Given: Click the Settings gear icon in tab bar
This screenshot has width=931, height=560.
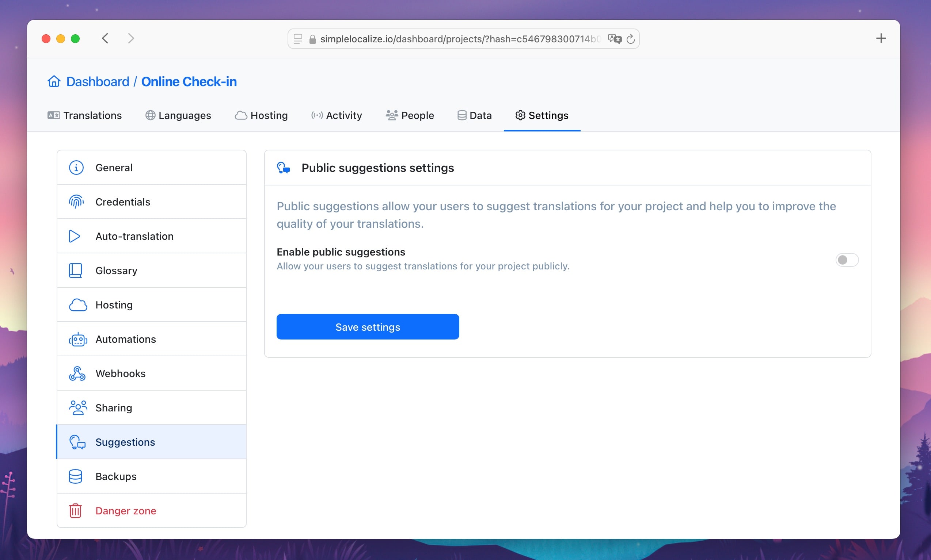Looking at the screenshot, I should (x=520, y=115).
